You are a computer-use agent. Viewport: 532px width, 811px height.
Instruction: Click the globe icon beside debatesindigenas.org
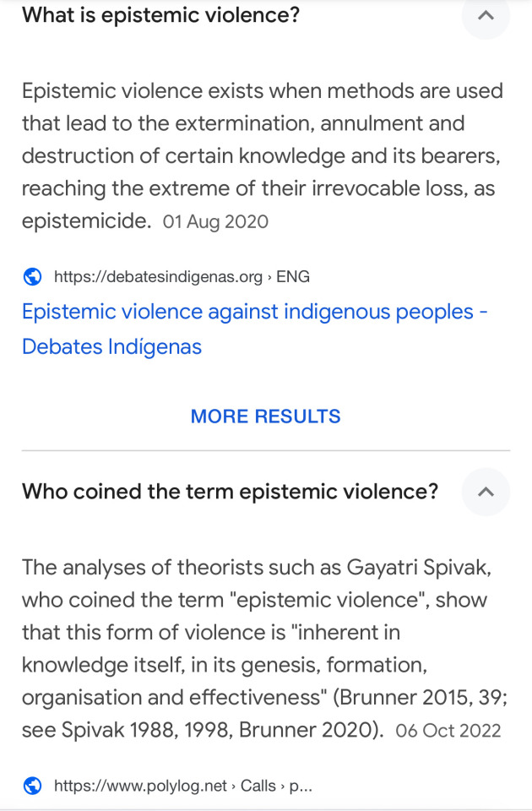click(33, 277)
